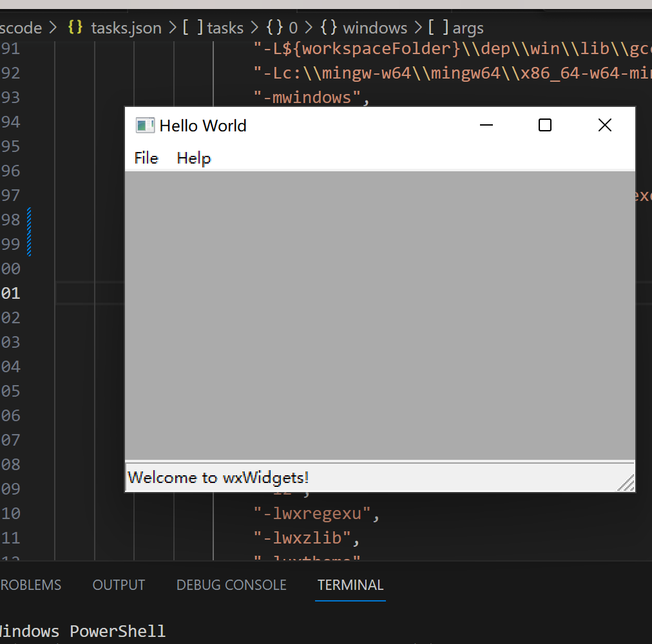This screenshot has height=644, width=652.
Task: Click line number 98 in the gutter
Action: point(10,220)
